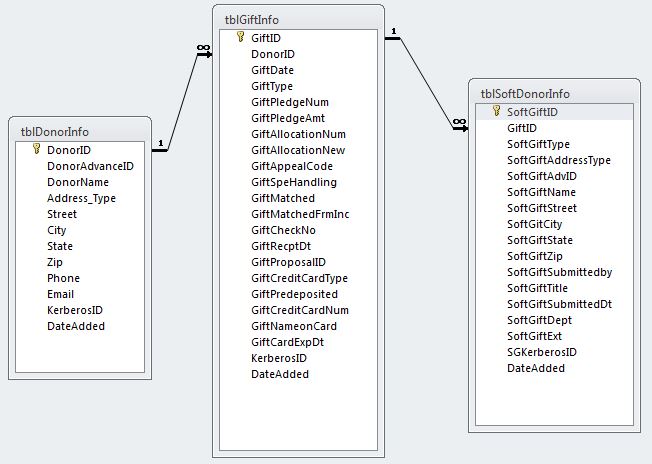Viewport: 652px width, 464px height.
Task: Select GiftID field in tblSoftDonorInfo
Action: tap(554, 128)
